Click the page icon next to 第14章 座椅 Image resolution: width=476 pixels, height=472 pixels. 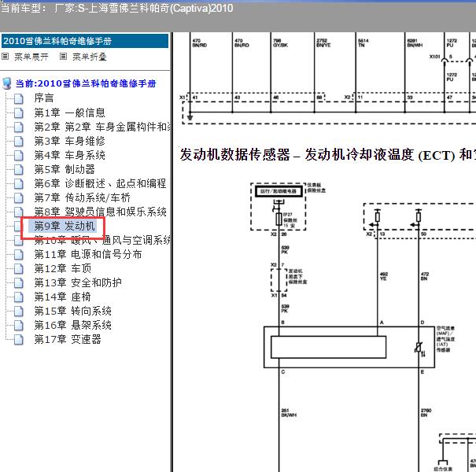pos(19,297)
